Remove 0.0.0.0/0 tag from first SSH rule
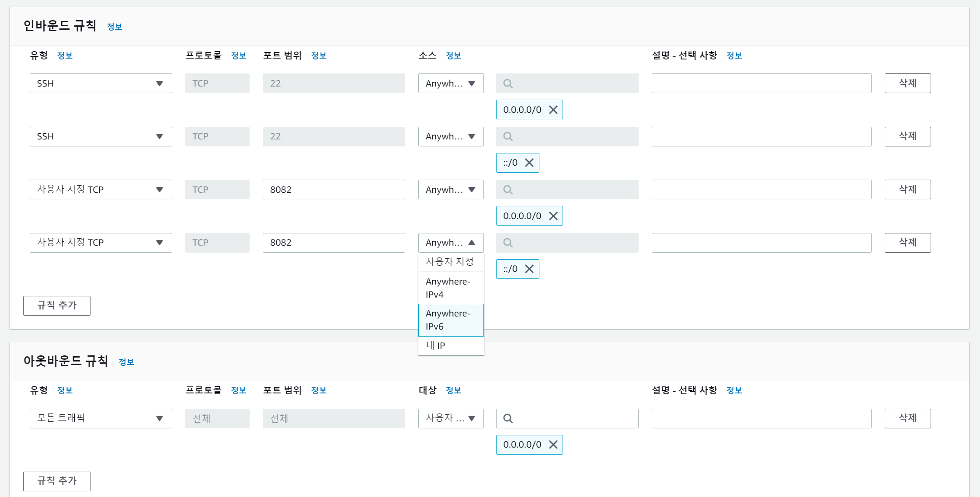The image size is (980, 497). (553, 110)
